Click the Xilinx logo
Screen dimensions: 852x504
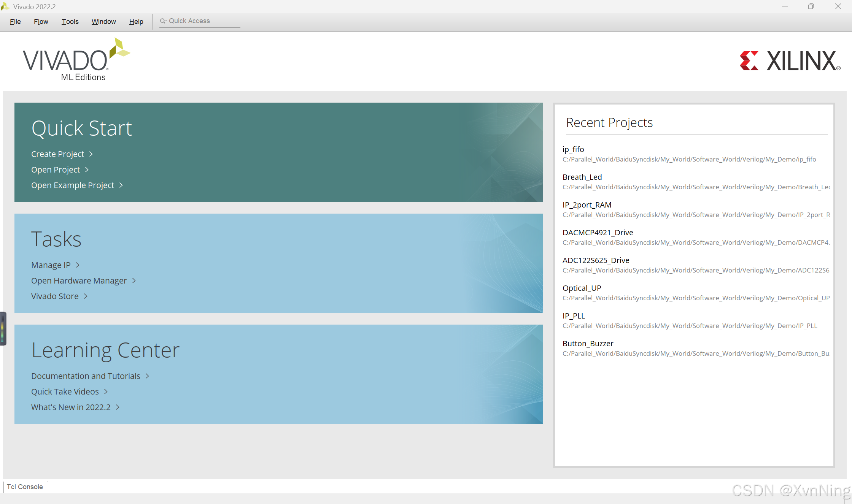click(790, 61)
